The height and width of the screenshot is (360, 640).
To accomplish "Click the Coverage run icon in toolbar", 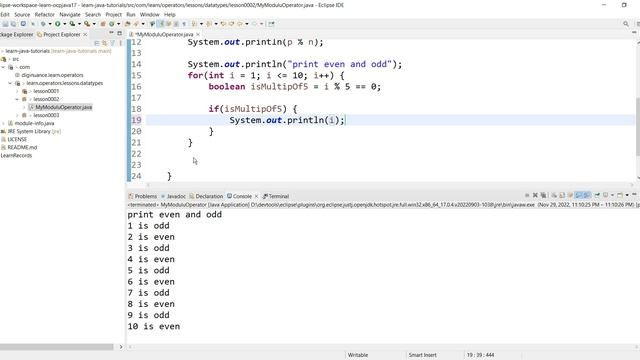I will 72,24.
